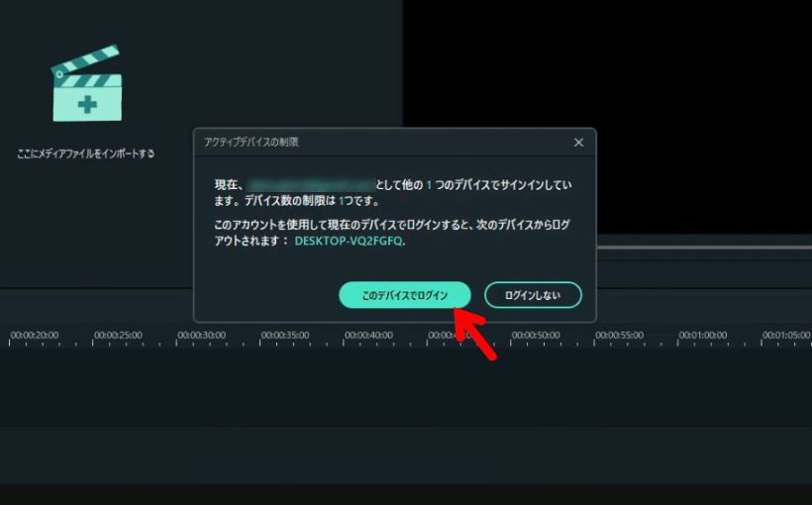This screenshot has height=505, width=812.
Task: Click ここにメディアファイルをインポートする text
Action: point(85,153)
